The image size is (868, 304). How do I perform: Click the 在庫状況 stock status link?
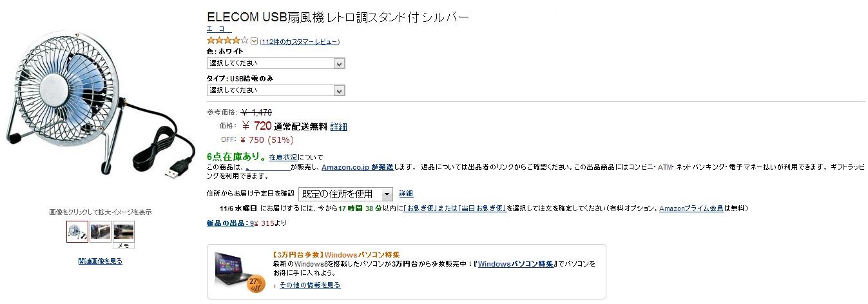pos(284,157)
